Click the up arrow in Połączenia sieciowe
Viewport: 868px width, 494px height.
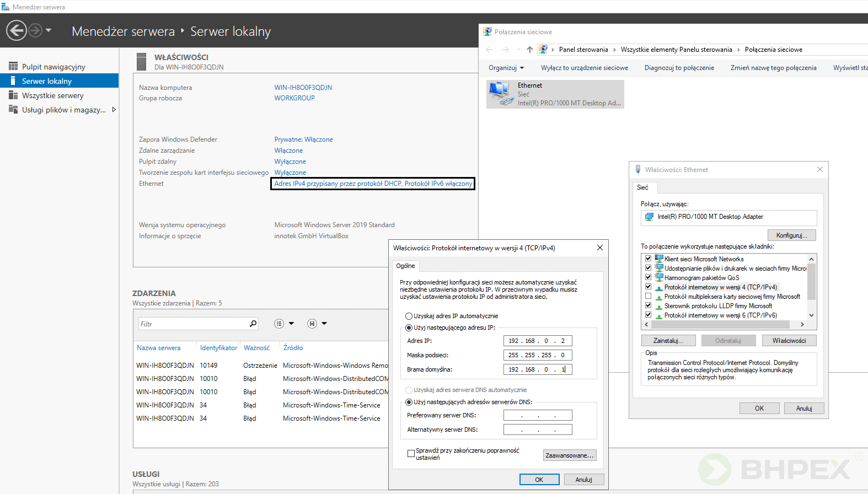click(530, 50)
